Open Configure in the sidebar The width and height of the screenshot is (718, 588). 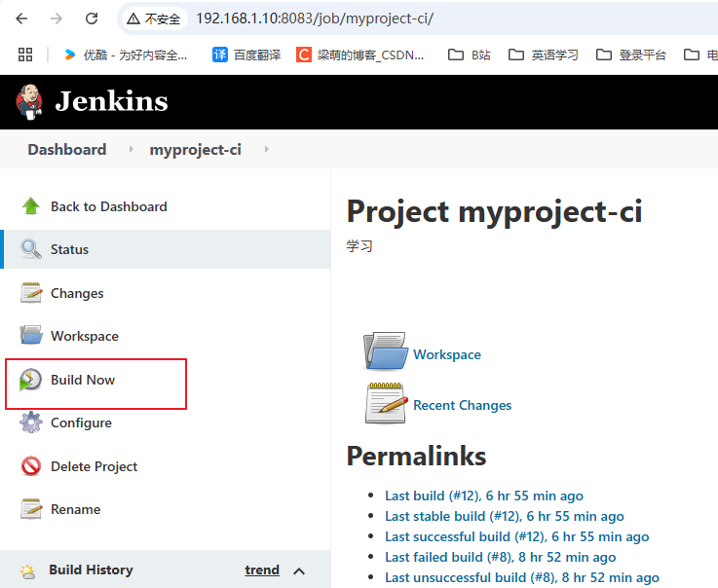click(81, 423)
